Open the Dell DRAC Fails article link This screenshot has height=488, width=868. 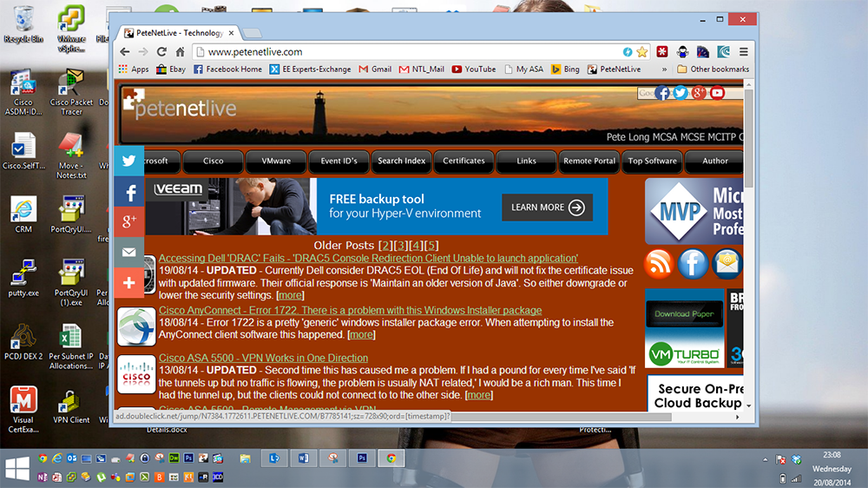pyautogui.click(x=368, y=258)
